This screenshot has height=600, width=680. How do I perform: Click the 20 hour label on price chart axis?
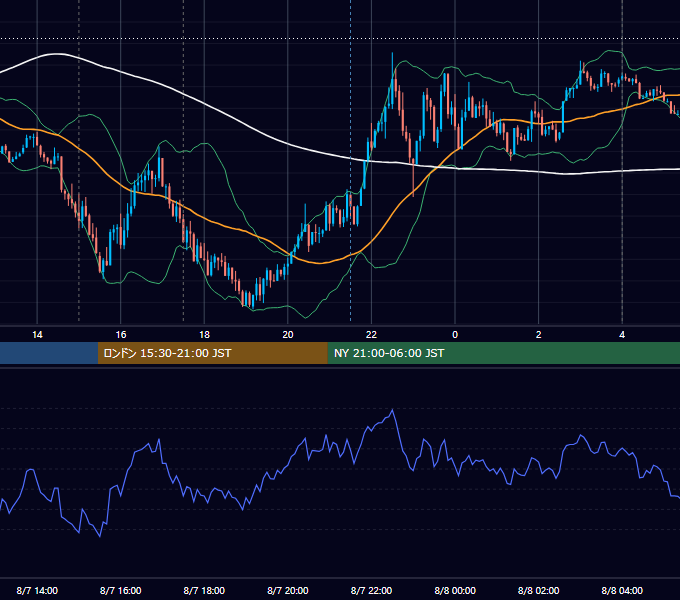click(x=288, y=335)
